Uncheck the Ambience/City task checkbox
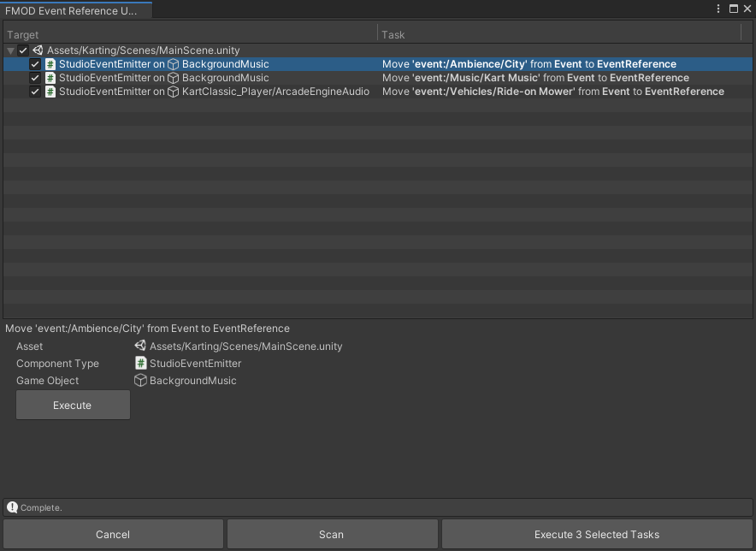756x551 pixels. [x=35, y=63]
